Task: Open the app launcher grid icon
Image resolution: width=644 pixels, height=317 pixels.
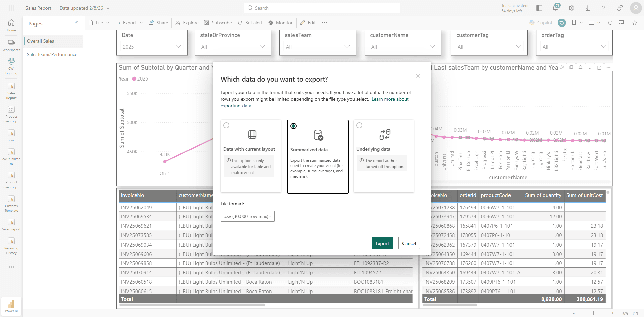Action: pyautogui.click(x=11, y=8)
